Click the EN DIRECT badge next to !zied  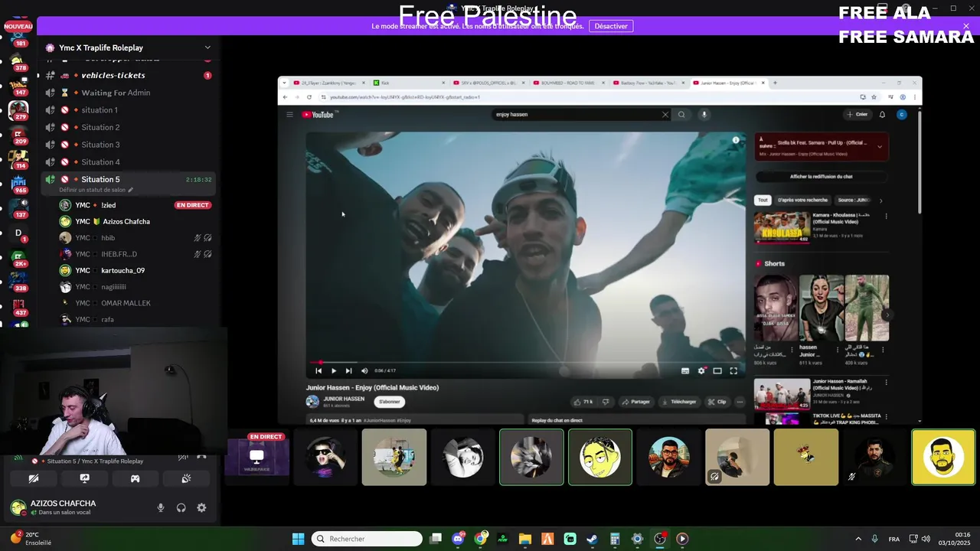pyautogui.click(x=193, y=205)
